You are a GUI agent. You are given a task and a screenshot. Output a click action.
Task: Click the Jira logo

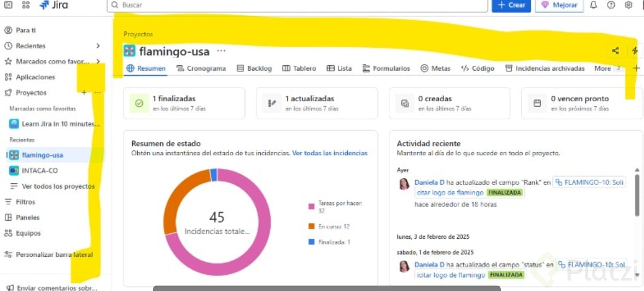[54, 5]
